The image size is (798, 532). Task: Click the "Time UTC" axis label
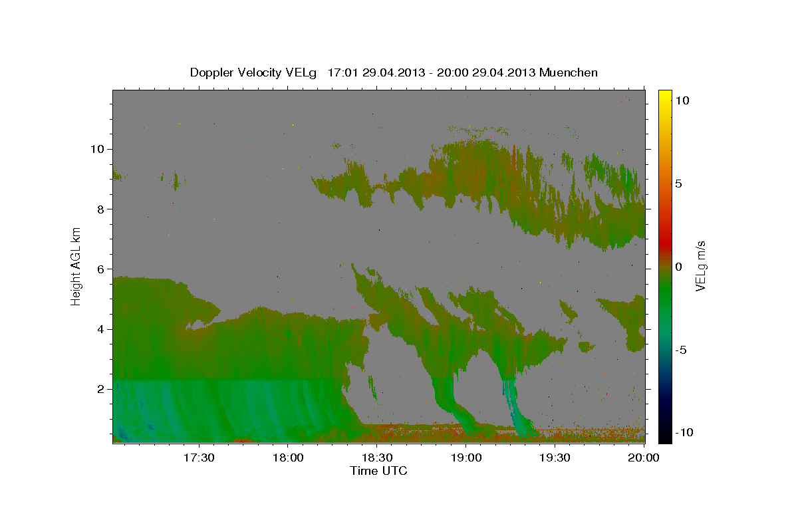click(378, 471)
